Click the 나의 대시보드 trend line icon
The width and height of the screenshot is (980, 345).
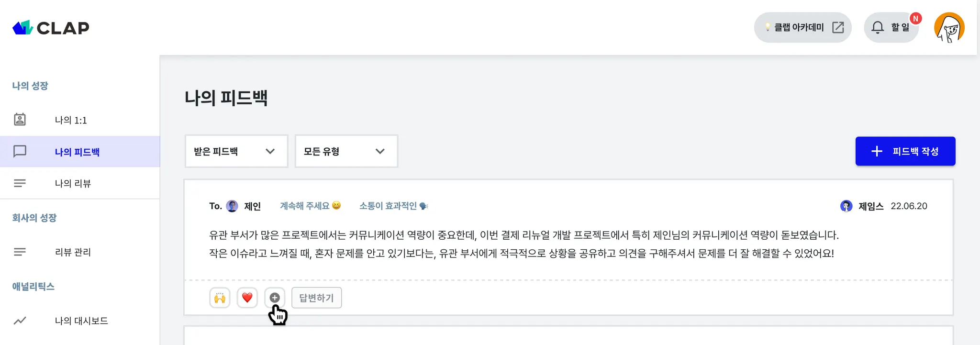coord(20,321)
